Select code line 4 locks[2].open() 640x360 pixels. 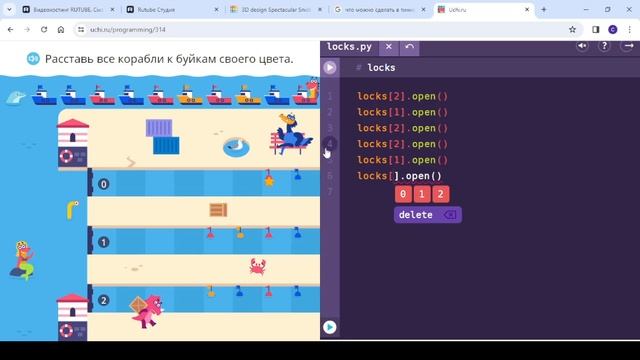click(402, 144)
